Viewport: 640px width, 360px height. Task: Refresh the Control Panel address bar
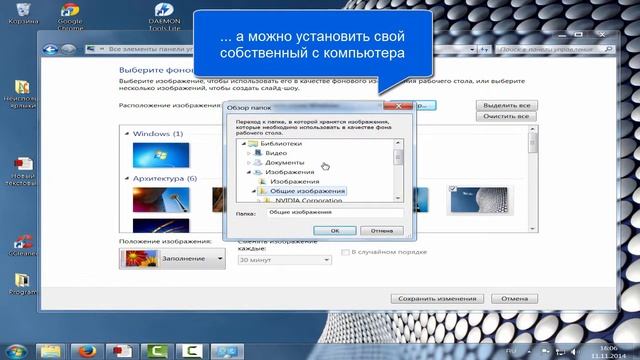click(x=484, y=49)
